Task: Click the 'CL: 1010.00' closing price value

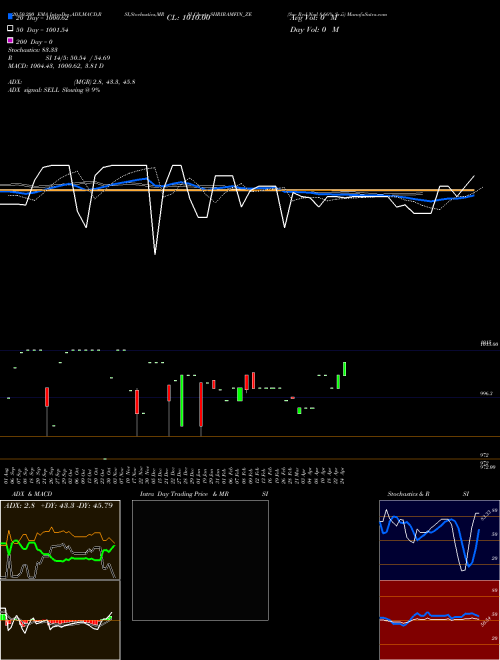Action: pyautogui.click(x=188, y=18)
